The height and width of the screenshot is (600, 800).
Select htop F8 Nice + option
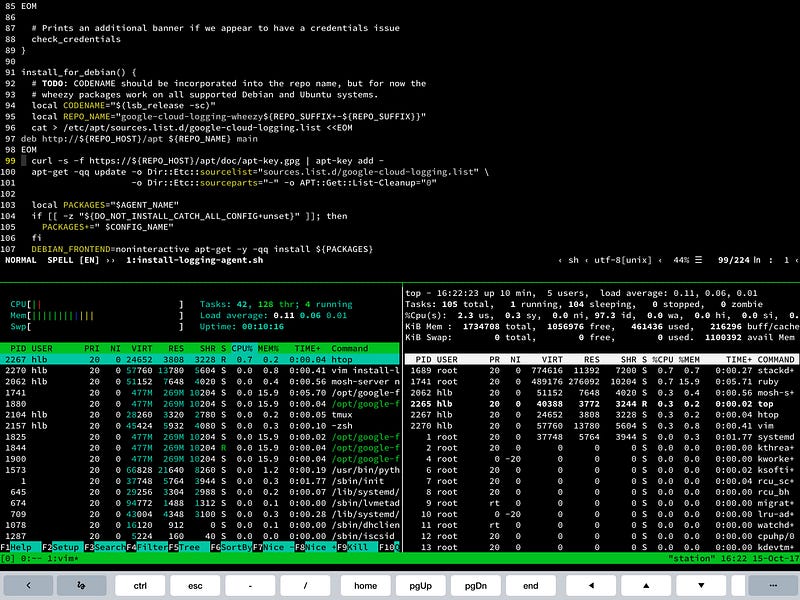[315, 547]
